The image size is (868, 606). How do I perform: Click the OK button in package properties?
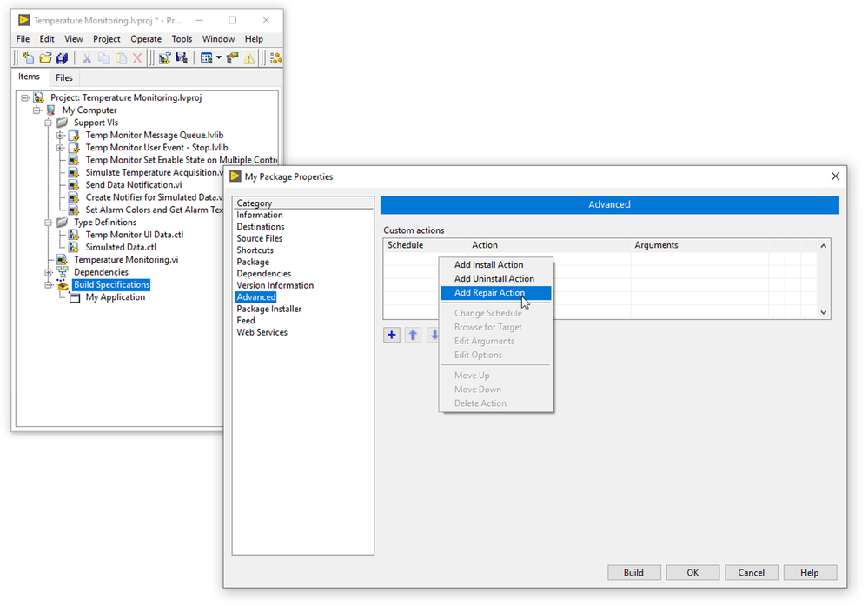692,572
